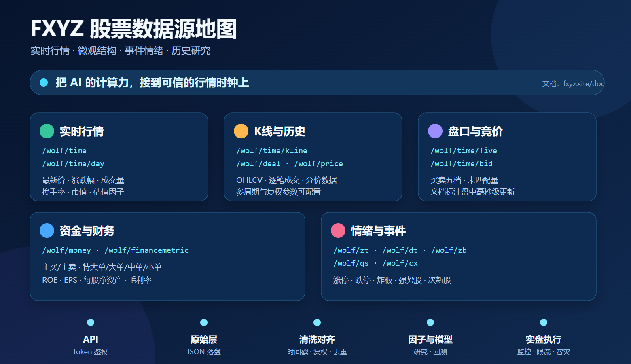This screenshot has height=364, width=631.
Task: Click the cyan dot in the slogan banner
Action: 44,83
